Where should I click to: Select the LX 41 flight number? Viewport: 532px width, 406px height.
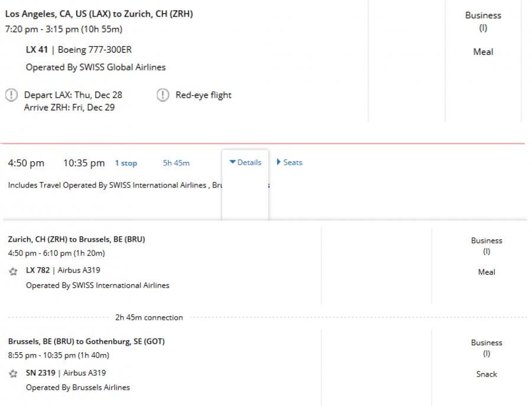(37, 50)
